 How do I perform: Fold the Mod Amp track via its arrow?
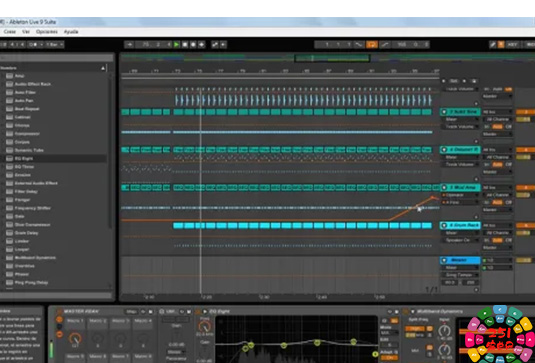pos(444,188)
